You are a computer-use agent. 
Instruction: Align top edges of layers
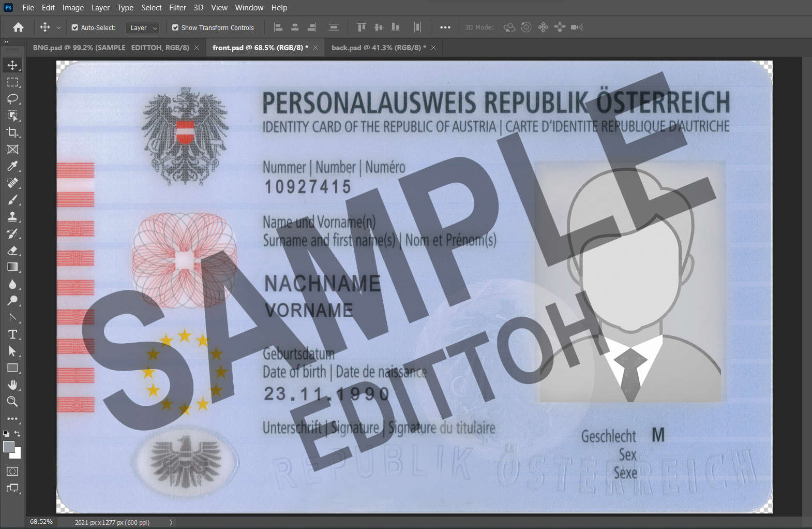tap(362, 27)
